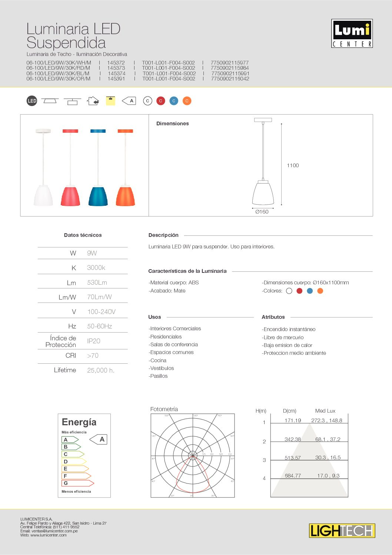
Task: Select the blue pendant lamp photo
Action: click(x=98, y=167)
